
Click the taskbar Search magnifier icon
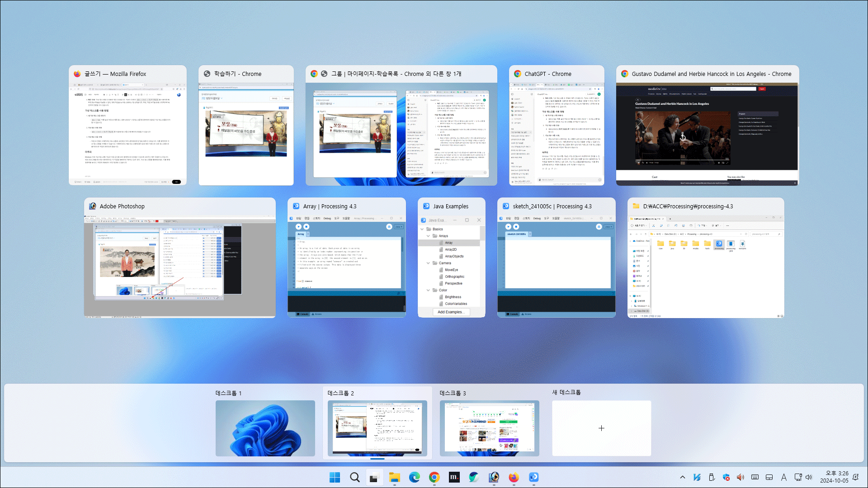(355, 477)
